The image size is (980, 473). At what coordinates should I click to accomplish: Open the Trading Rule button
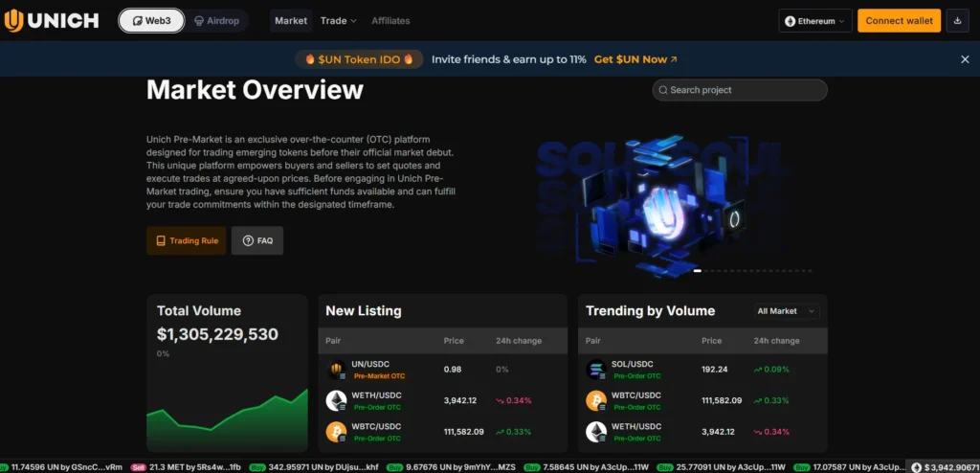click(x=186, y=240)
